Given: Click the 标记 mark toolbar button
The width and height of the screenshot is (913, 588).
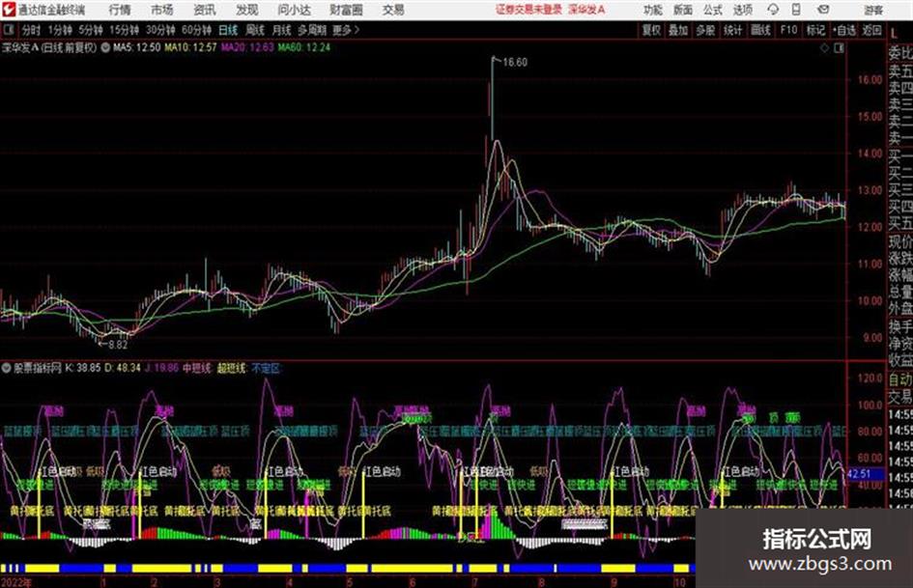Looking at the screenshot, I should coord(815,30).
